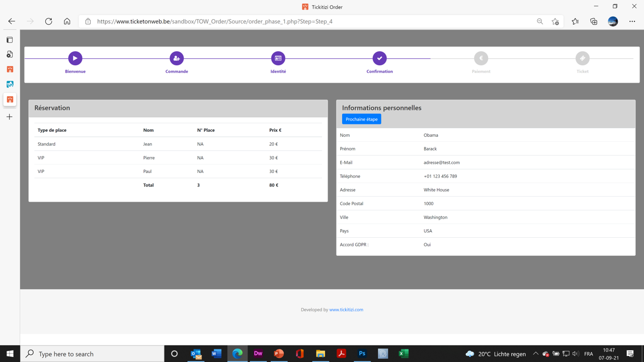Open the browser Collections icon
Image resolution: width=644 pixels, height=362 pixels.
coord(594,22)
